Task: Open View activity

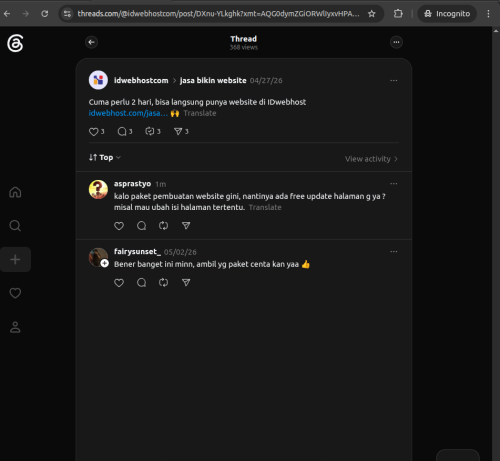Action: pyautogui.click(x=371, y=159)
